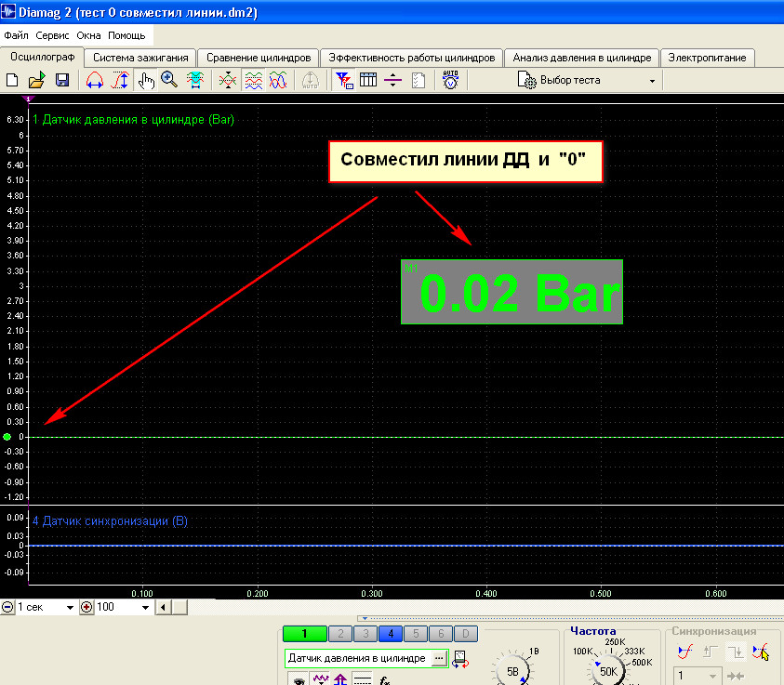Click the double-arrow icon beside sync channel box
The width and height of the screenshot is (784, 685).
[736, 676]
